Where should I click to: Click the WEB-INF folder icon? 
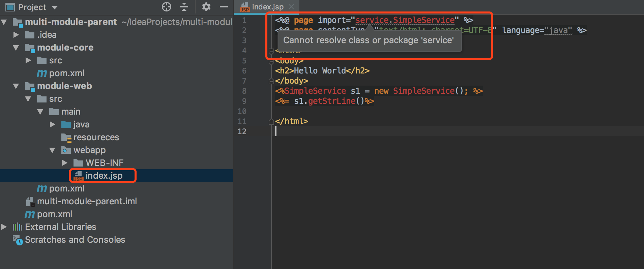78,163
